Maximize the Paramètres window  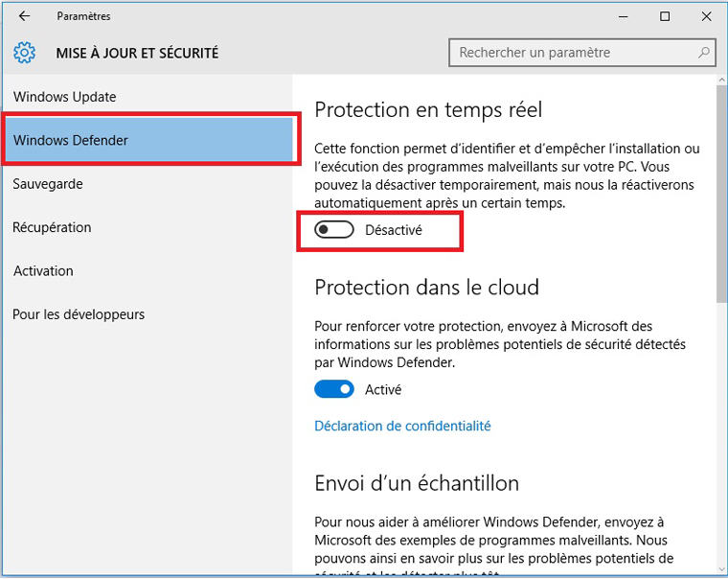pos(665,16)
